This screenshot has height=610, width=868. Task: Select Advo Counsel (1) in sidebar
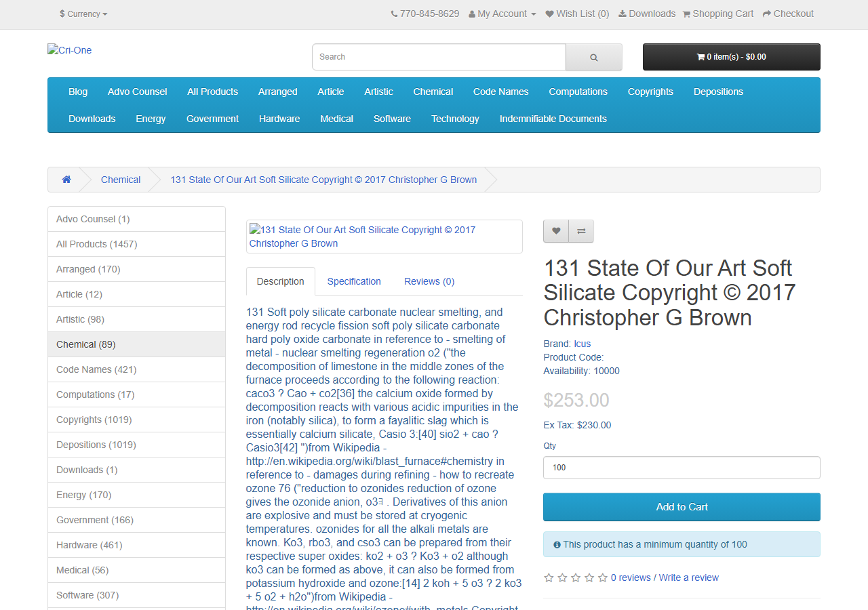tap(136, 219)
